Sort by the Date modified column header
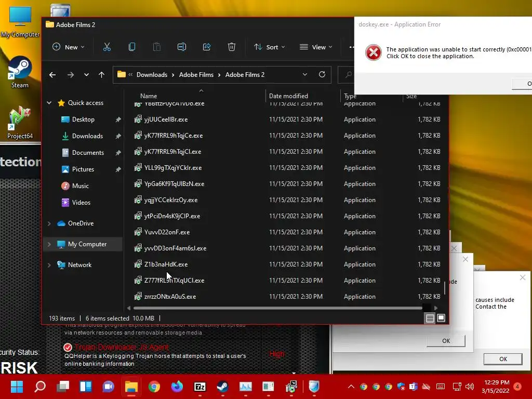Screen dimensions: 532x399 (288, 96)
